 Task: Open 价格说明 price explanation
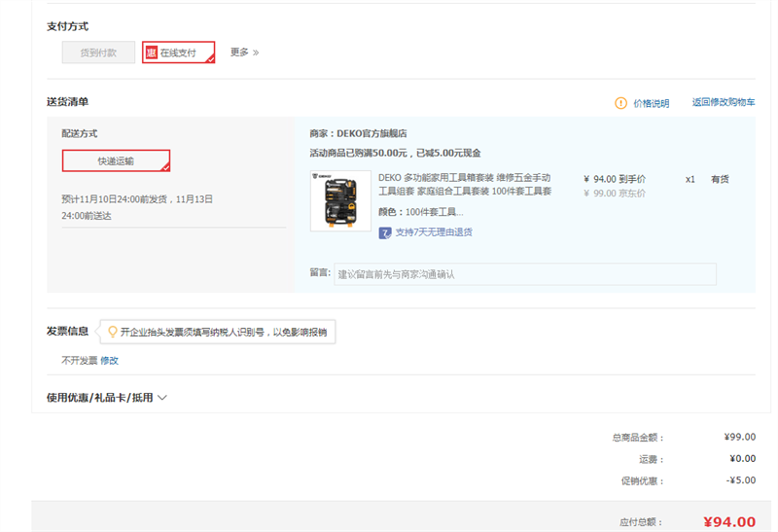tap(651, 103)
